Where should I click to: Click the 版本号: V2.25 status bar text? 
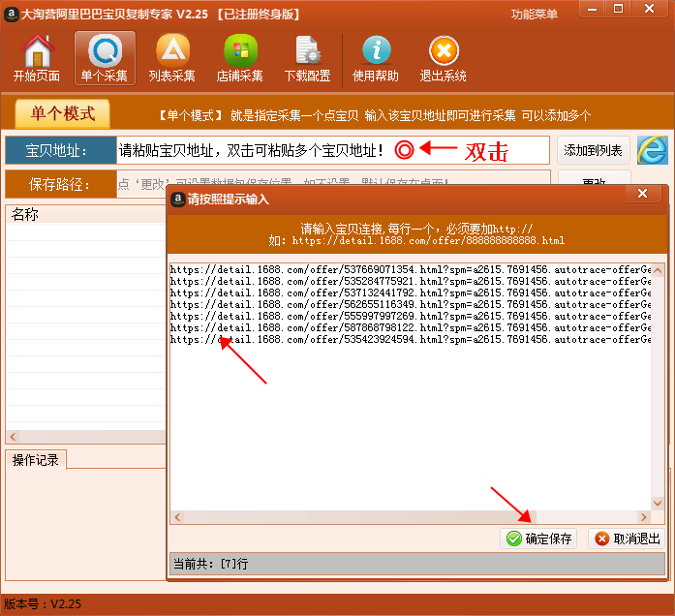tap(43, 604)
